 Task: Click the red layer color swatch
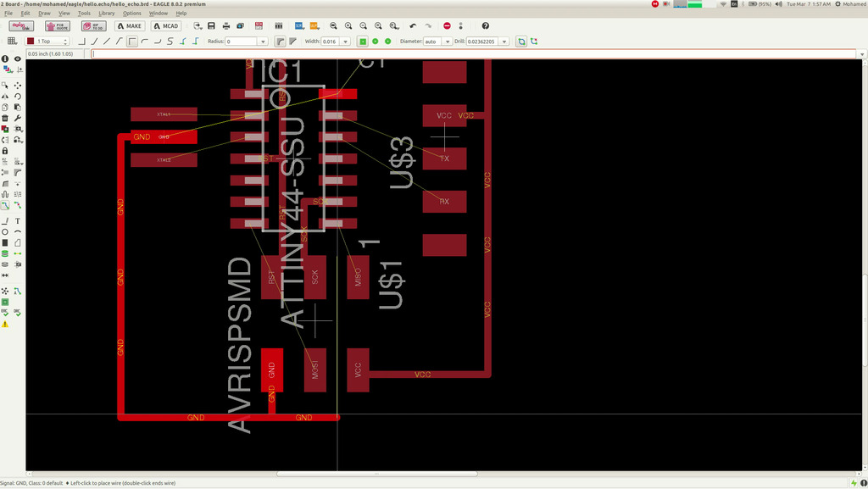pos(31,42)
